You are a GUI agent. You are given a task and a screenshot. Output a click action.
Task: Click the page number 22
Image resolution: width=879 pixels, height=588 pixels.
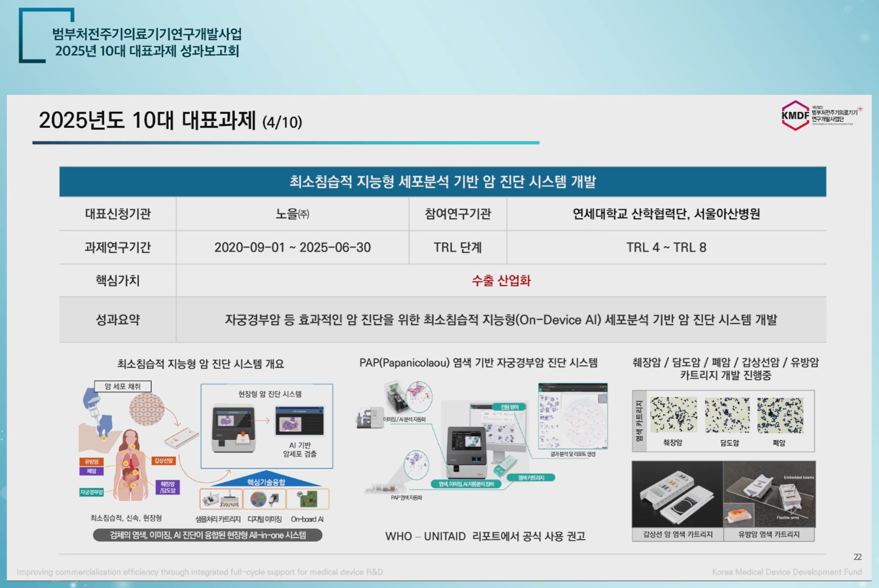pyautogui.click(x=858, y=557)
